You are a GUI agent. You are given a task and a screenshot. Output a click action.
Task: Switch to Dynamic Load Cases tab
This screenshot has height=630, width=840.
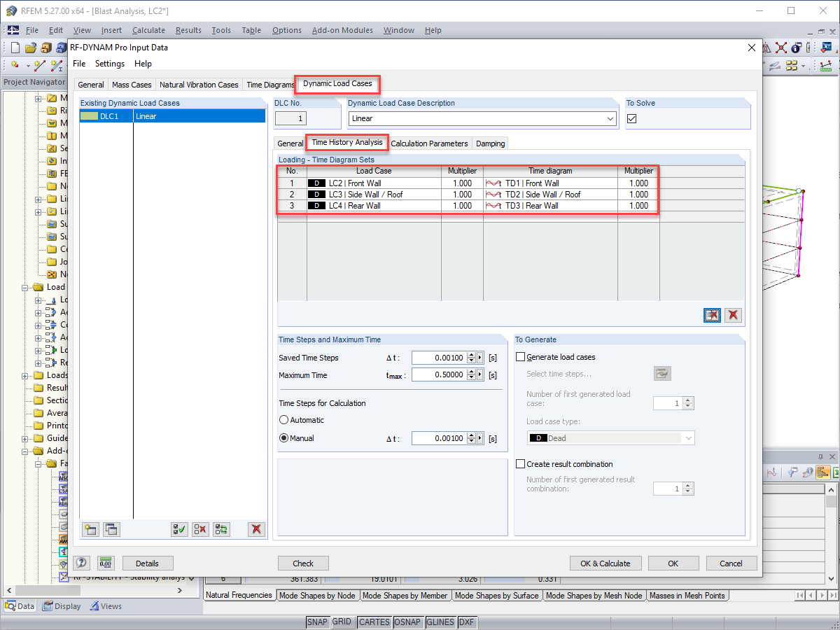pyautogui.click(x=337, y=83)
